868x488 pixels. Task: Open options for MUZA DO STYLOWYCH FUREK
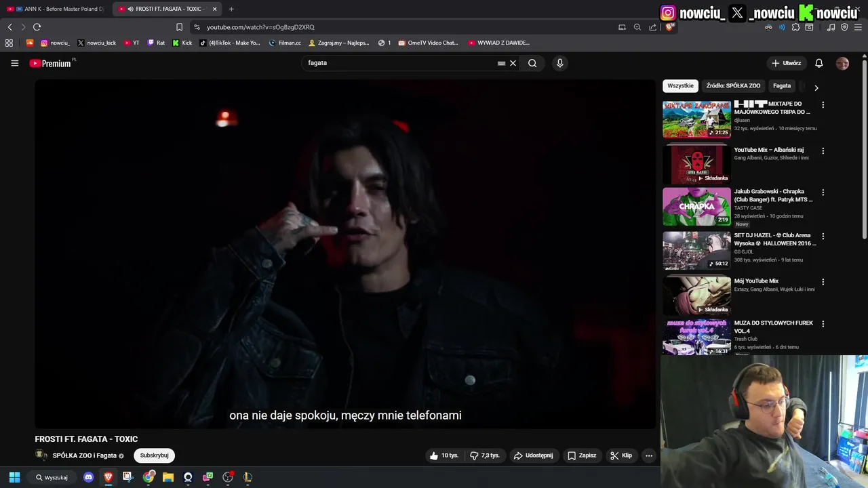point(823,324)
